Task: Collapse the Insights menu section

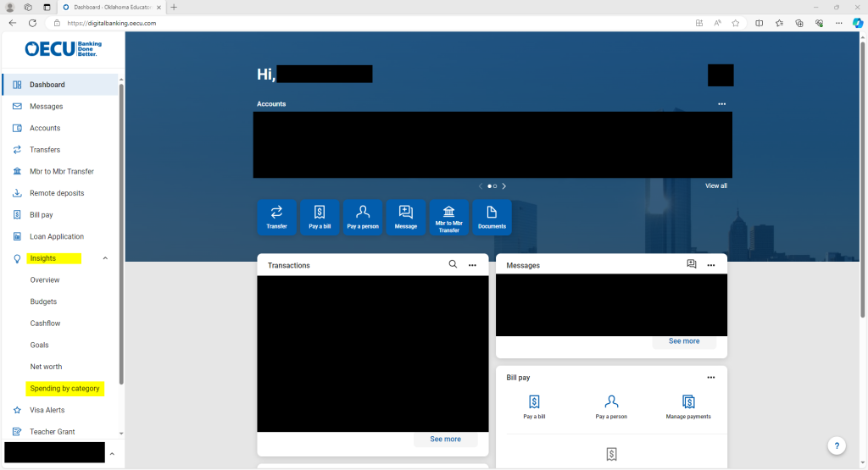Action: (105, 258)
